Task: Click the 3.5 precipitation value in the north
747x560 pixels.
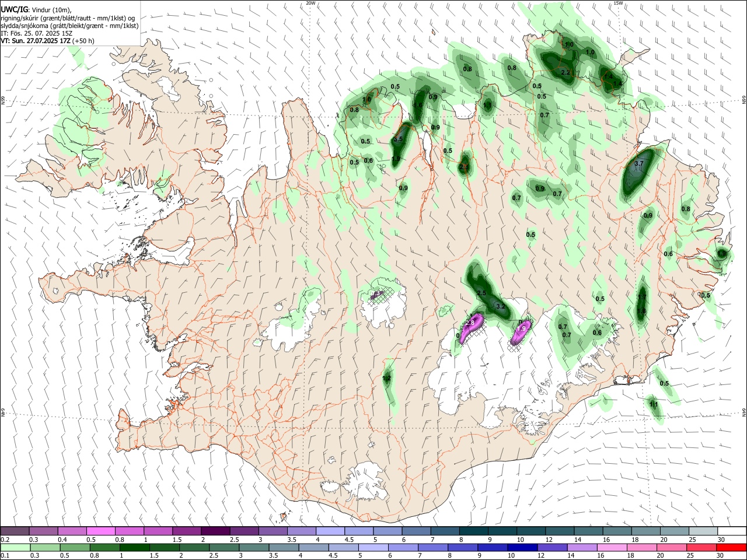Action: 398,139
